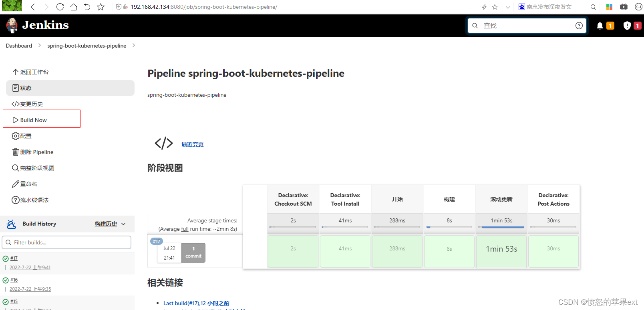This screenshot has height=310, width=644.
Task: Open the Dashboard breadcrumb link
Action: [x=19, y=46]
